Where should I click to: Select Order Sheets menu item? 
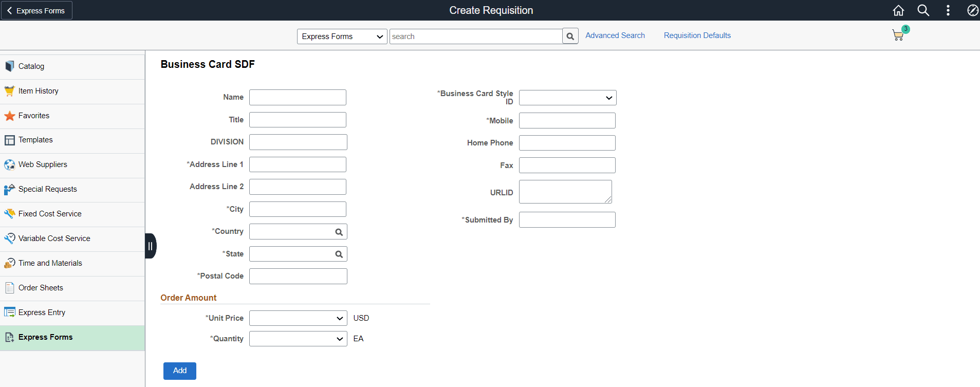(x=72, y=288)
